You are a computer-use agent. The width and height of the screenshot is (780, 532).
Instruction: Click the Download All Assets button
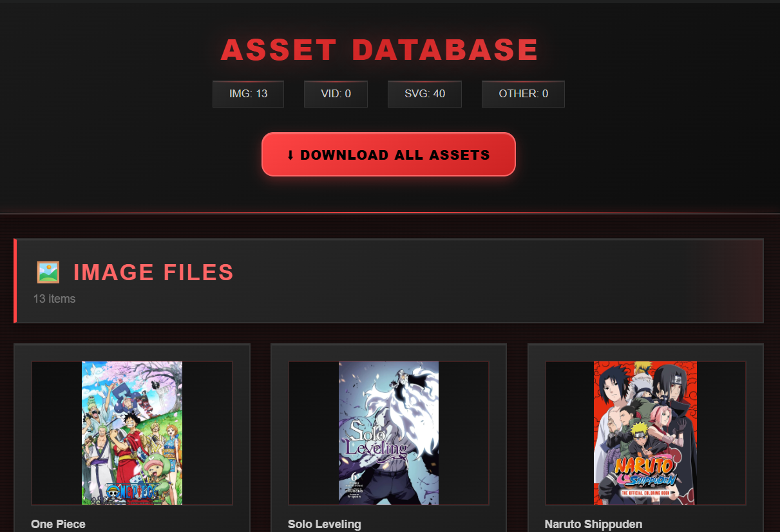click(x=388, y=155)
